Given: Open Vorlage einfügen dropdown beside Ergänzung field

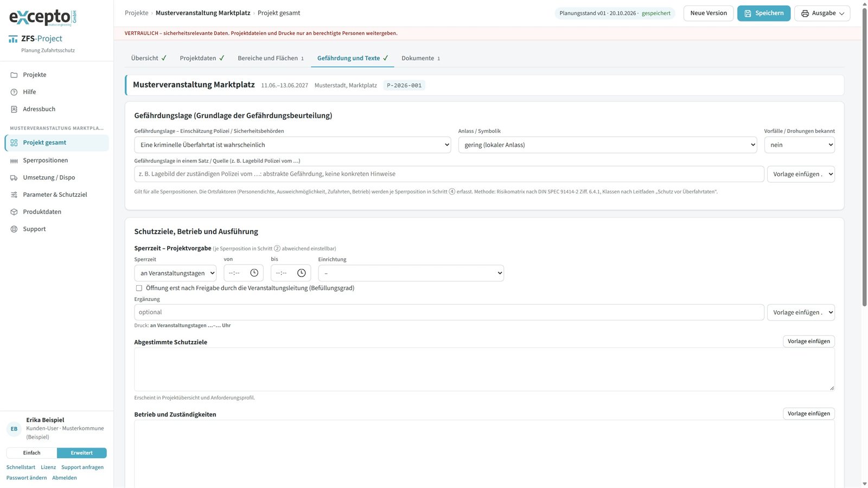Looking at the screenshot, I should pyautogui.click(x=801, y=312).
